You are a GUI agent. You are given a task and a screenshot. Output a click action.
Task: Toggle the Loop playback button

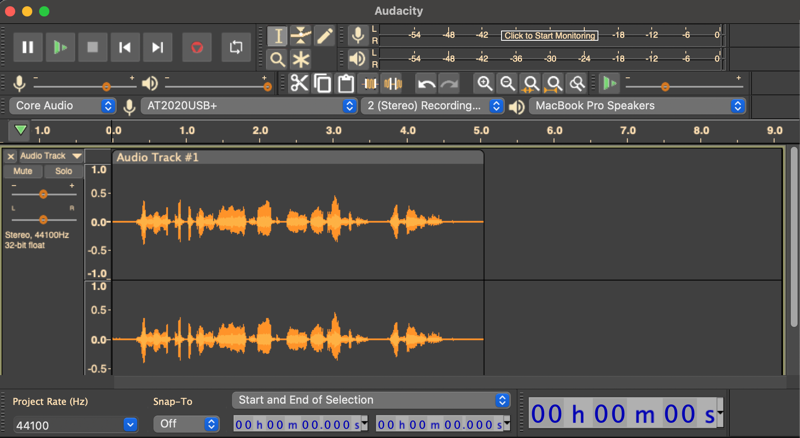[x=236, y=47]
